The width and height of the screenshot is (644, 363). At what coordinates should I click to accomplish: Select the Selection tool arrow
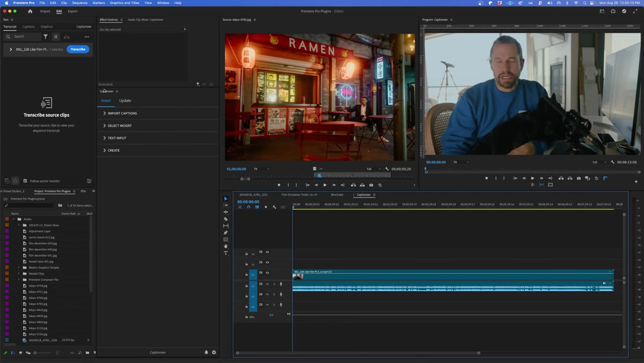click(x=225, y=199)
